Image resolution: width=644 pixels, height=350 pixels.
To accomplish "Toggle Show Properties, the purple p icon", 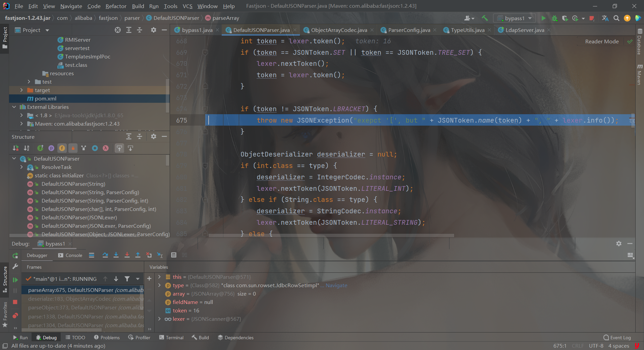I will [51, 148].
